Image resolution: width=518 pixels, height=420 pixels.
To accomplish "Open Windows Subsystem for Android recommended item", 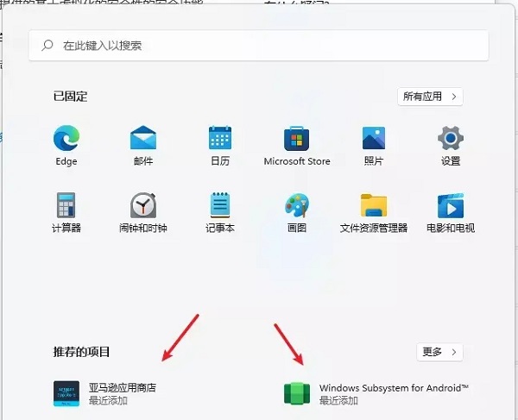I will [x=376, y=393].
